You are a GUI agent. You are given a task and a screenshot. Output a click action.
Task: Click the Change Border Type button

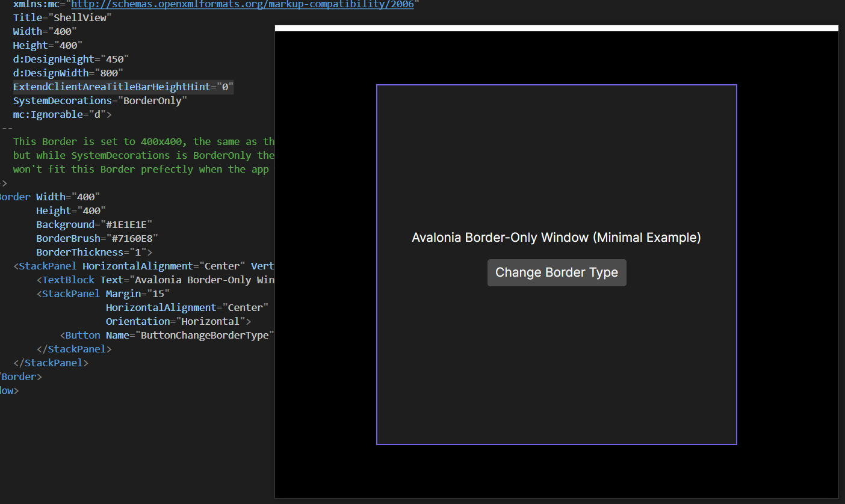(556, 272)
